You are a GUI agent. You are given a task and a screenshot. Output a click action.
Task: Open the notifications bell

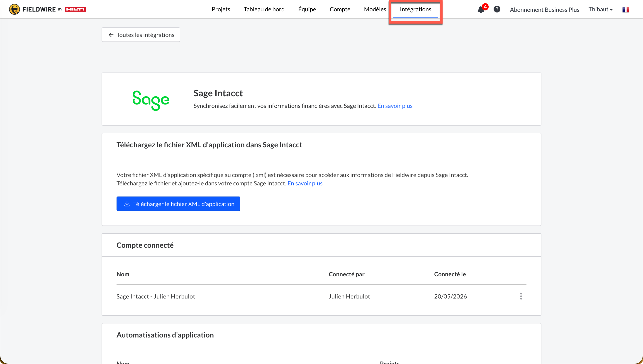coord(481,10)
